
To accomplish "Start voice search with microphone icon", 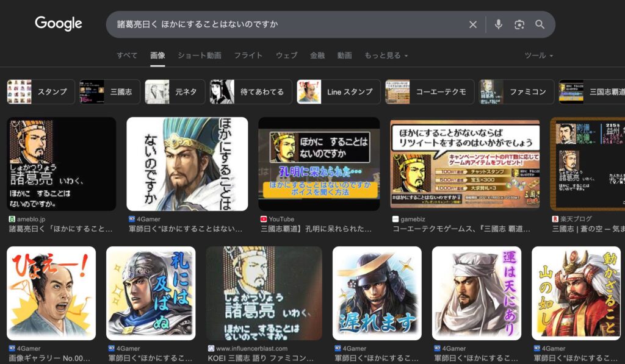I will [x=499, y=24].
